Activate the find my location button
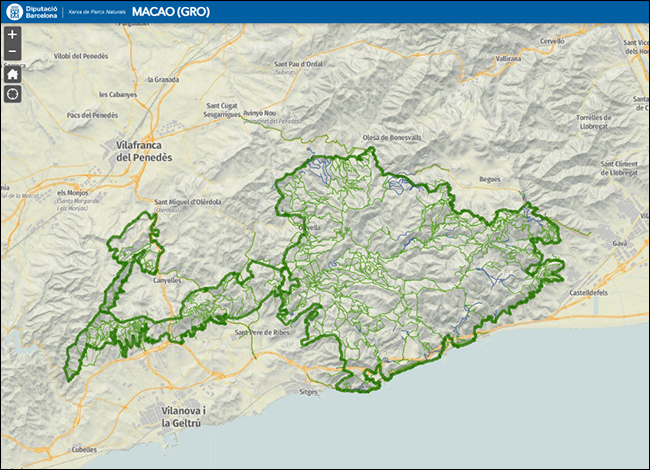 coord(12,94)
